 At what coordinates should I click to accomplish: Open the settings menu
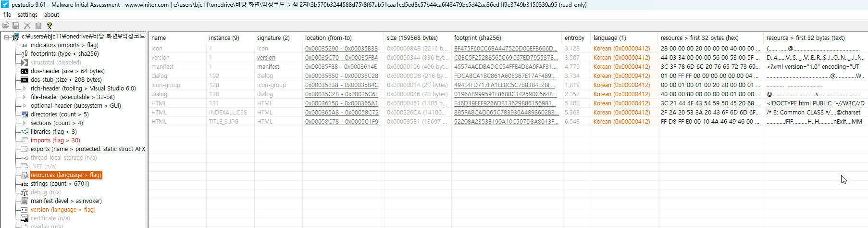pos(27,15)
